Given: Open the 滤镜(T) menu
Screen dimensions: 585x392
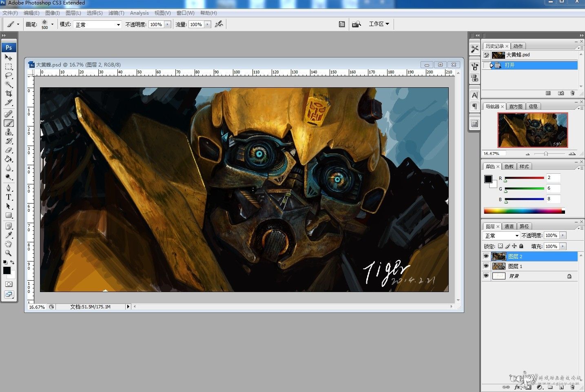Looking at the screenshot, I should click(116, 13).
